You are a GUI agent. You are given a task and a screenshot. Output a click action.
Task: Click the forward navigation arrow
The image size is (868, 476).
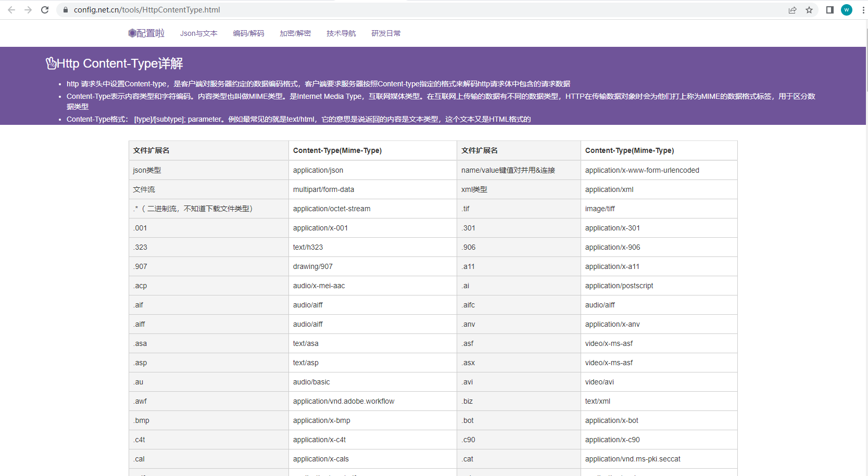coord(28,9)
